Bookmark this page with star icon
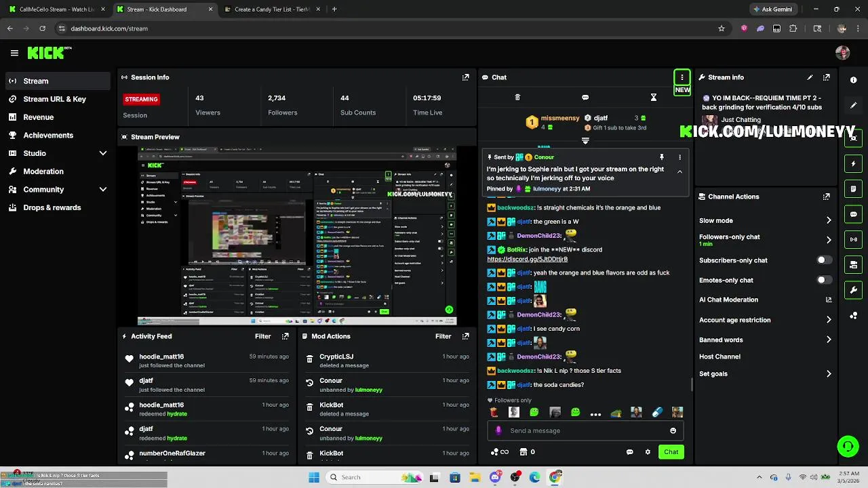Image resolution: width=868 pixels, height=488 pixels. point(722,28)
